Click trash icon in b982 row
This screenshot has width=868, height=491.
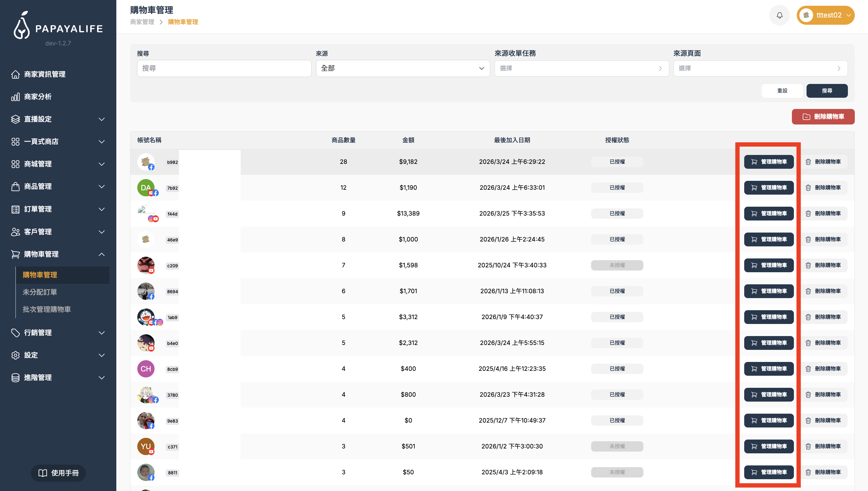(808, 162)
